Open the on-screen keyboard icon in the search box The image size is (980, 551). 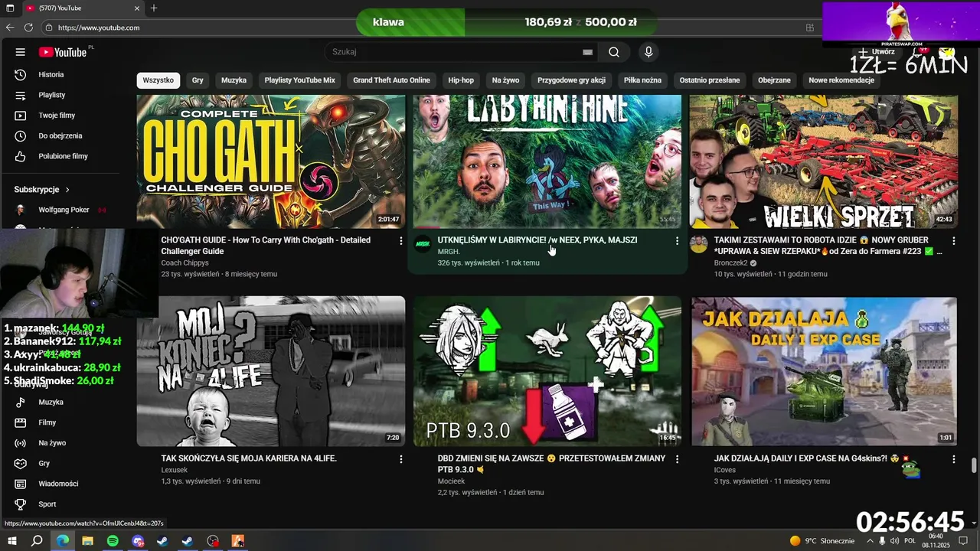tap(587, 52)
